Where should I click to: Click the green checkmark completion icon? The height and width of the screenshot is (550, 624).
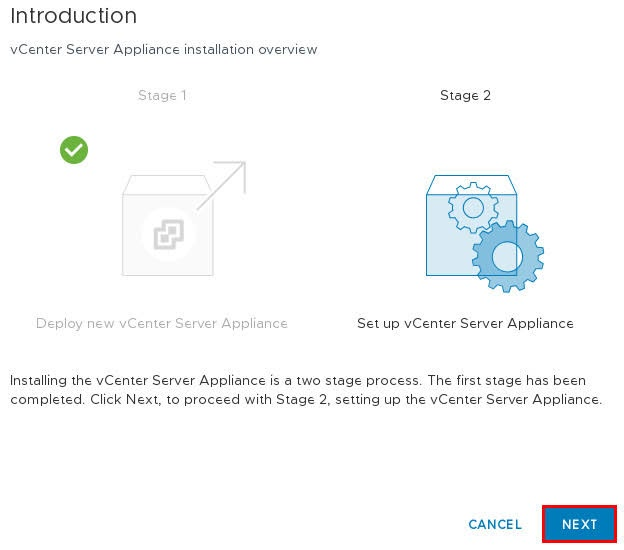click(x=74, y=150)
